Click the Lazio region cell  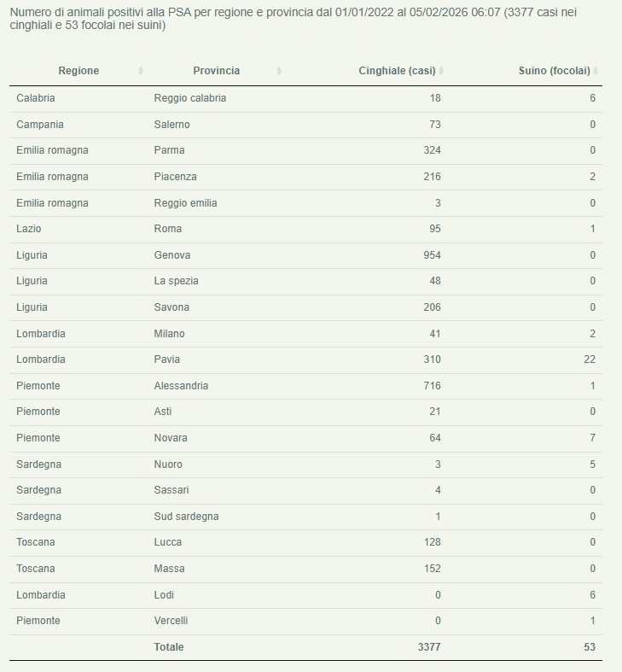click(29, 229)
